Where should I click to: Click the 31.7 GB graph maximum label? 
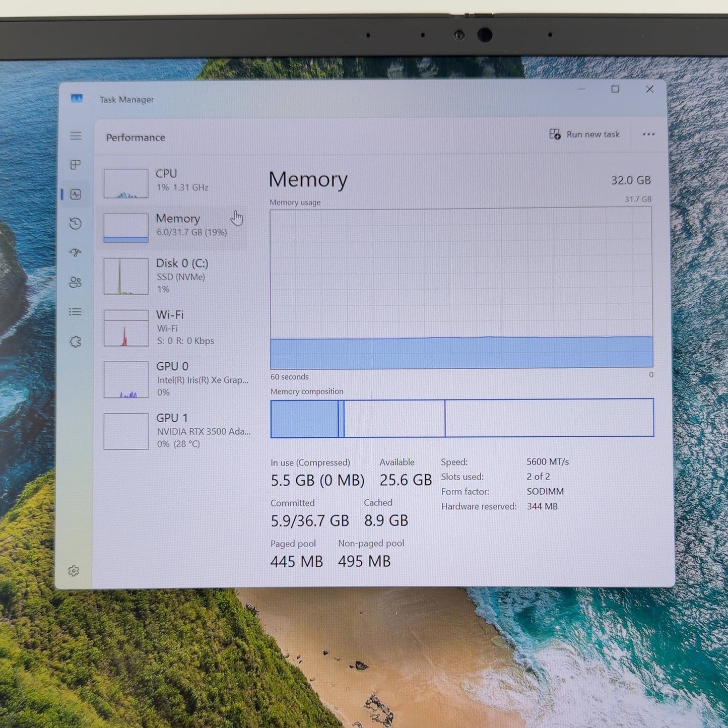(638, 199)
